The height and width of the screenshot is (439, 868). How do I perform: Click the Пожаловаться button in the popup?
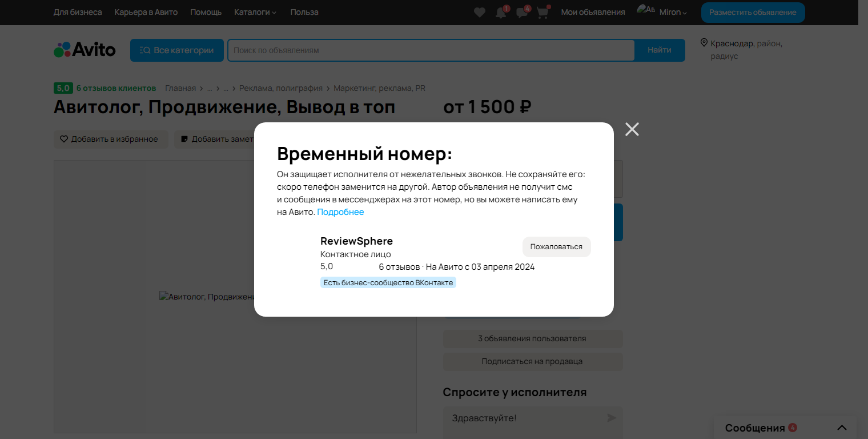(x=556, y=247)
